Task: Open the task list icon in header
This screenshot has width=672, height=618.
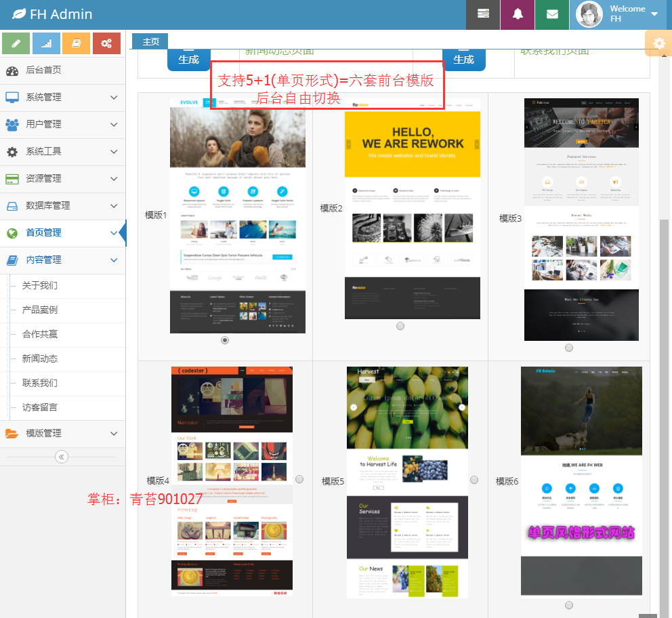Action: 483,15
